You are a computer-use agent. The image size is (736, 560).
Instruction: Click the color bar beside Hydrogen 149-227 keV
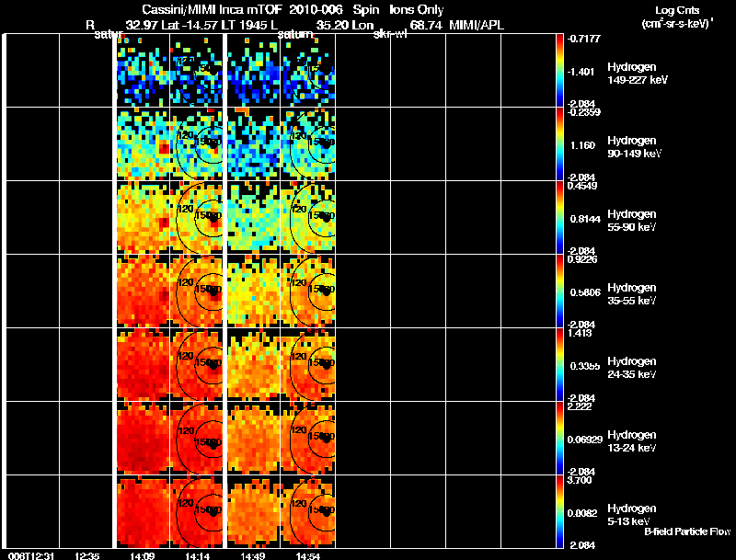point(559,71)
